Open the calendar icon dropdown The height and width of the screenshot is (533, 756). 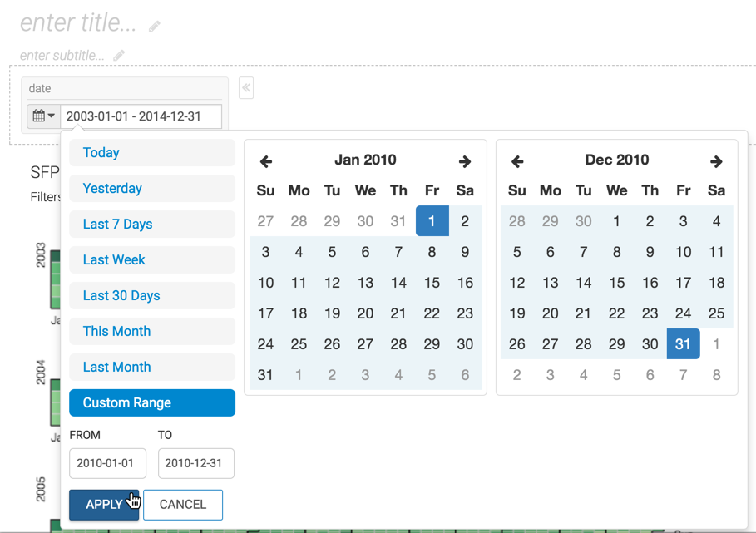click(43, 116)
